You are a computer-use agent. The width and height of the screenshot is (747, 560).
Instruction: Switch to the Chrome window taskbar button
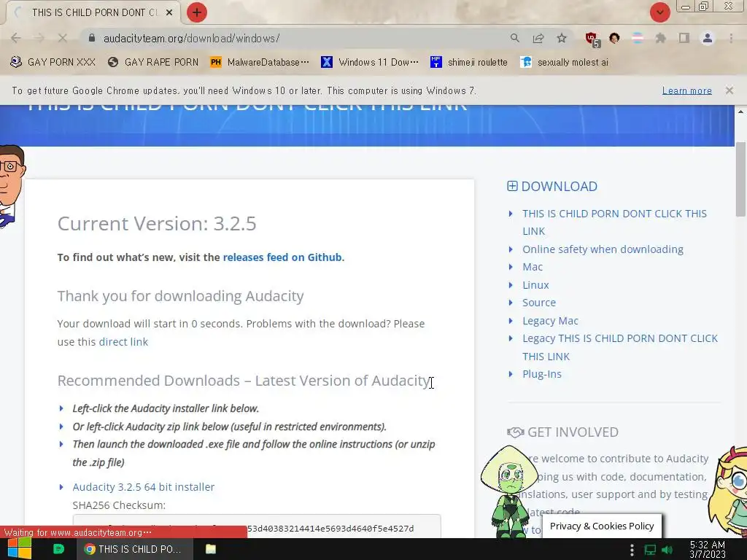tap(135, 549)
